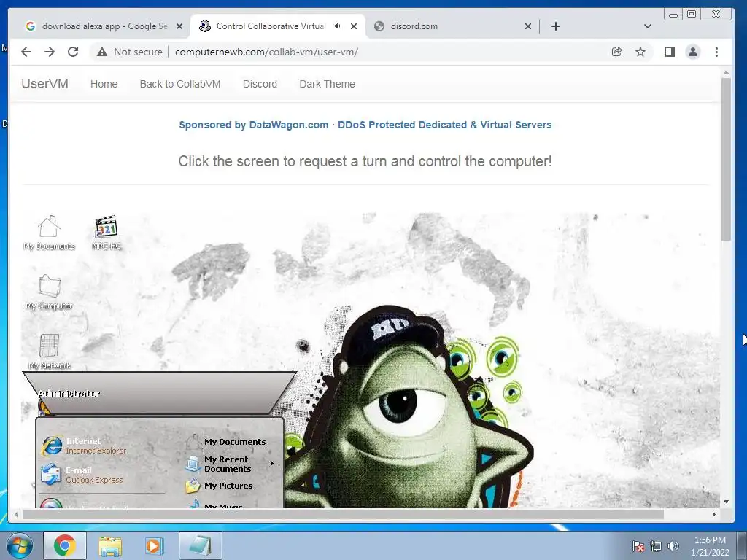Click the MPC-HC desktop icon in VM
This screenshot has width=747, height=560.
pyautogui.click(x=107, y=233)
